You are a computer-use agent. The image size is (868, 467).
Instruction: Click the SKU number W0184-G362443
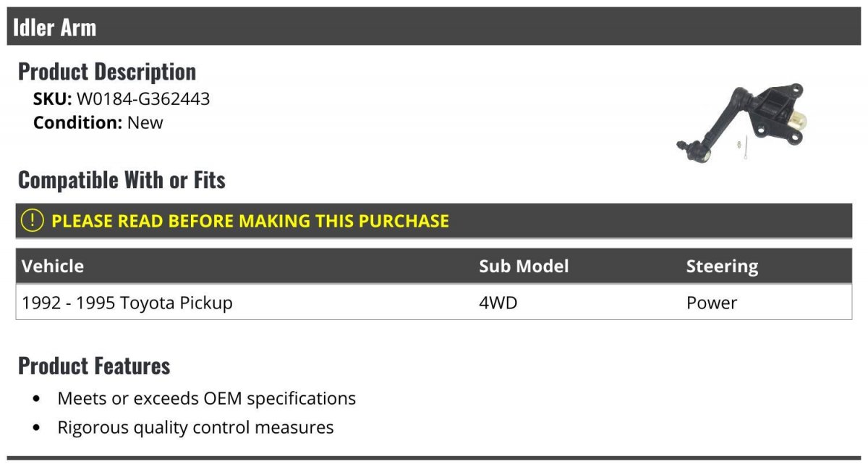point(143,98)
